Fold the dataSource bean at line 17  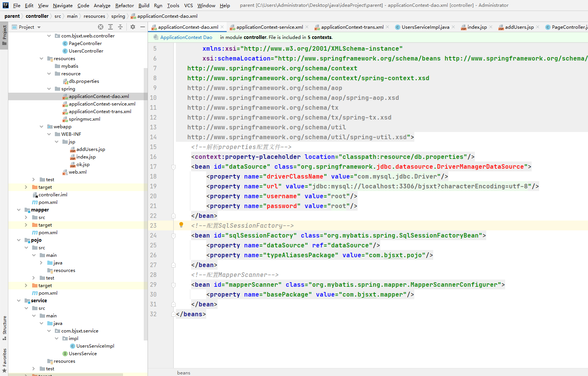(x=173, y=167)
